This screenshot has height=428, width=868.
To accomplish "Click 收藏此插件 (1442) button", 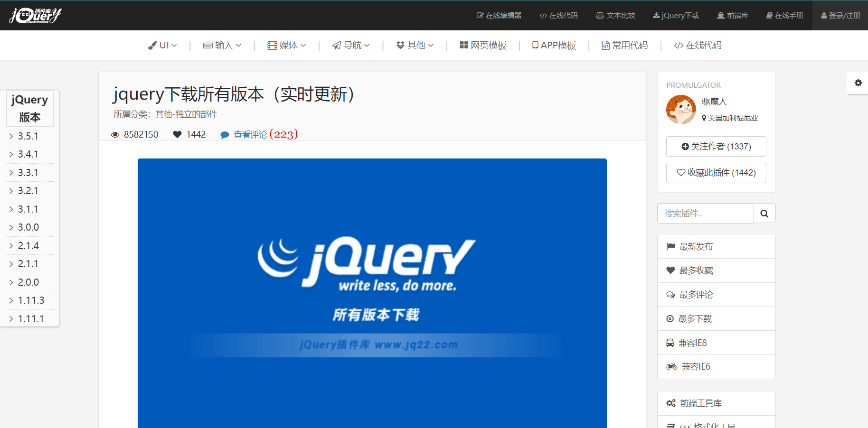I will point(716,173).
